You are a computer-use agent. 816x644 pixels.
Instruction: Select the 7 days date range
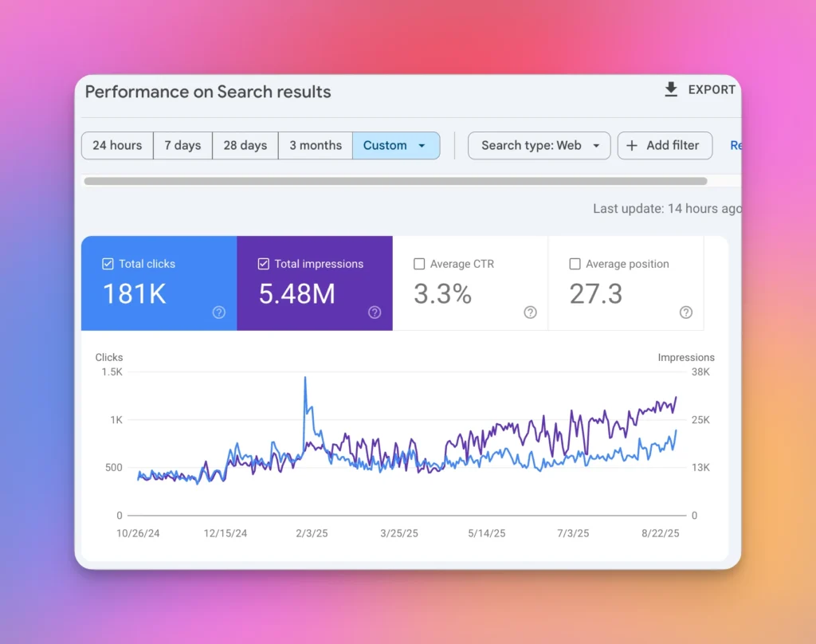coord(182,145)
